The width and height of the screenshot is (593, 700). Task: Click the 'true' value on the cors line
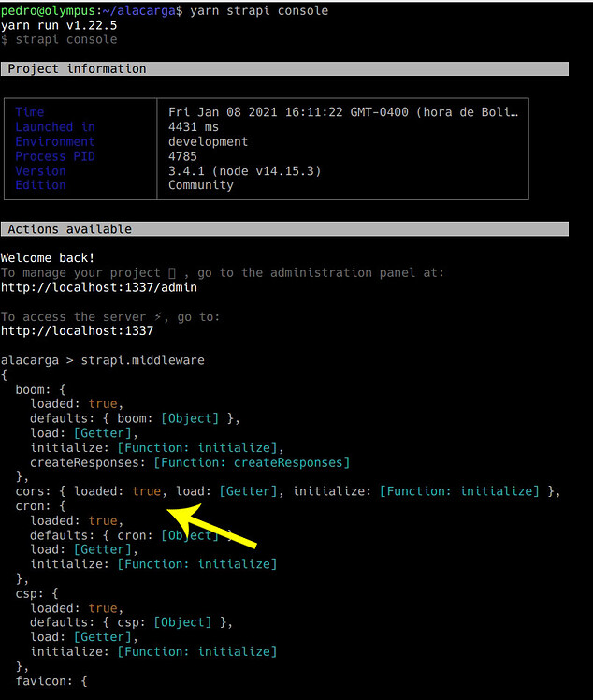tap(146, 491)
